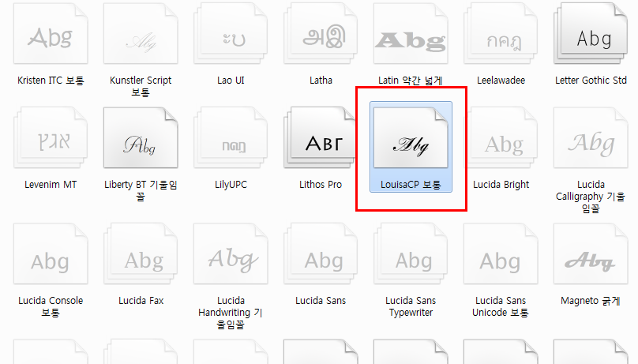The image size is (638, 364).
Task: Click the 'Lucida Calligraphy 기울임꼴' name label
Action: coord(591,197)
